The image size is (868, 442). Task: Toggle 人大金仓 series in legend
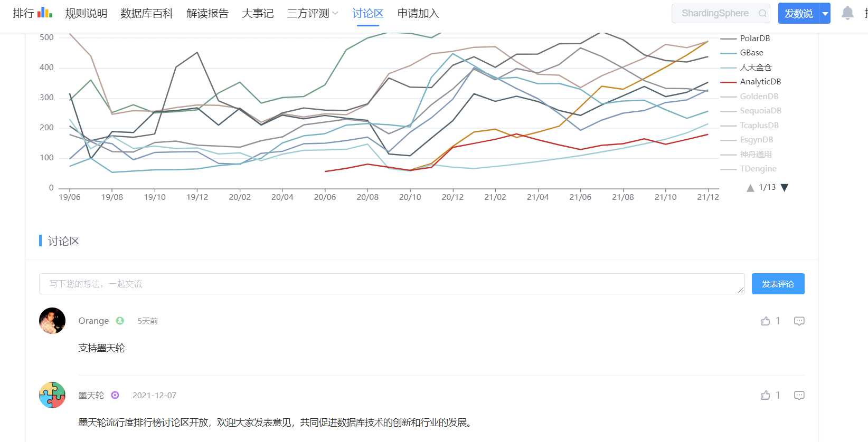[x=746, y=68]
